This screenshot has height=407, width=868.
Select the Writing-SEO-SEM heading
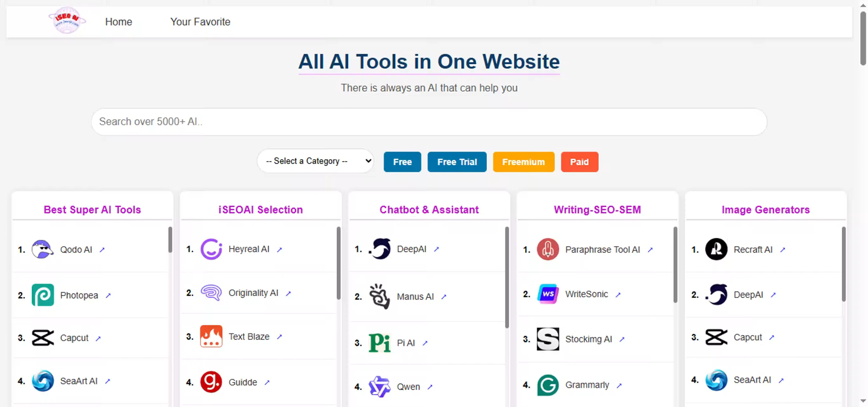[597, 209]
